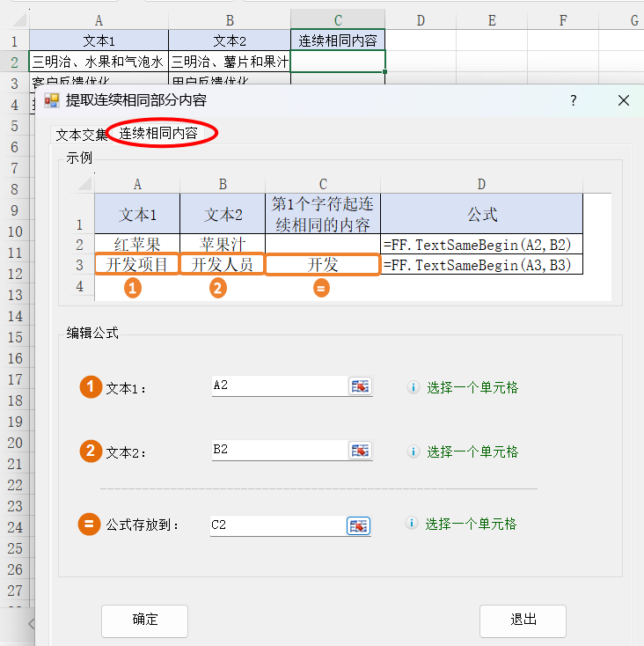Click the dialog title bar app icon

click(x=52, y=100)
